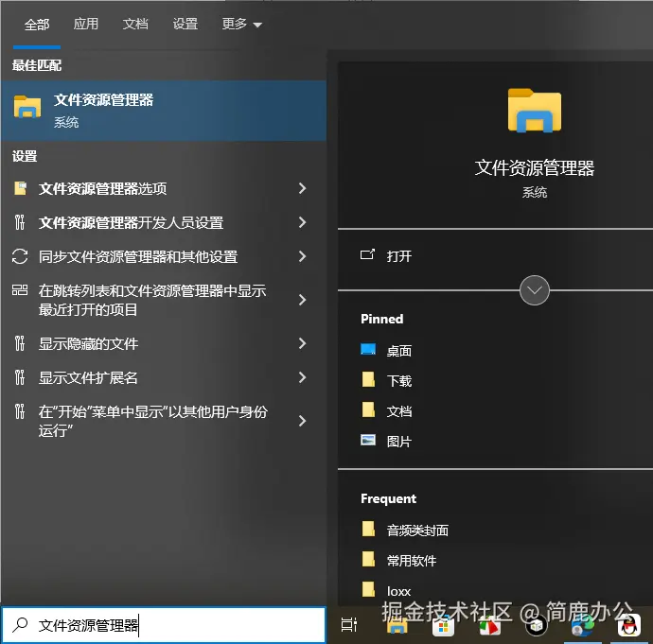Open Task View on the taskbar

349,625
